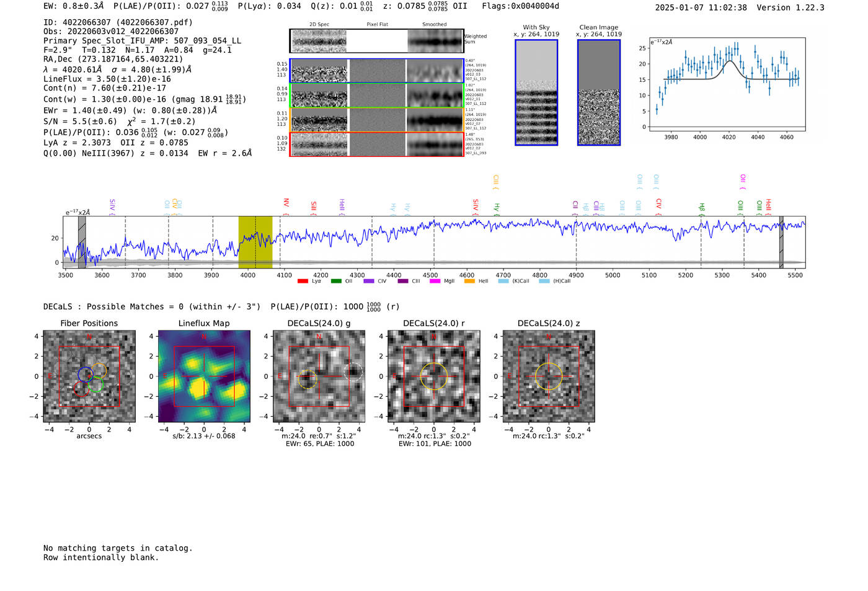Click the purple CIV legend swatch
This screenshot has width=868, height=591.
(369, 282)
